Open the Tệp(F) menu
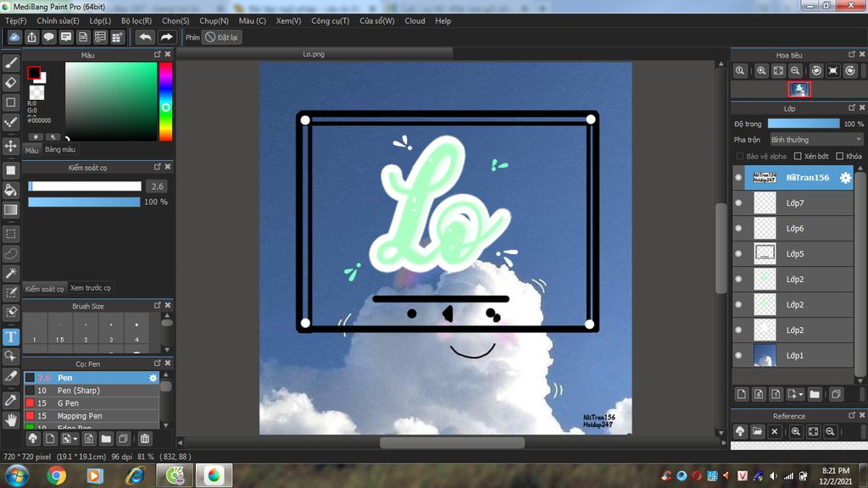Screen dimensions: 868x488 click(x=15, y=21)
